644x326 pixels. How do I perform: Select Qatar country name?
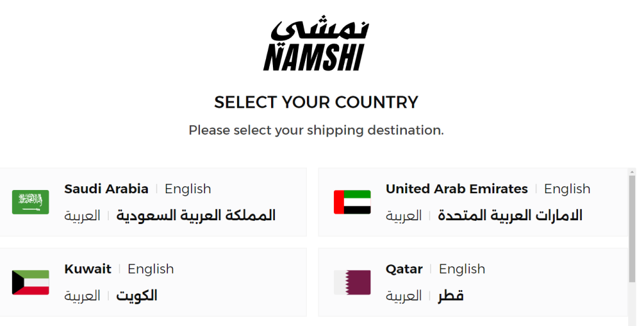point(404,269)
